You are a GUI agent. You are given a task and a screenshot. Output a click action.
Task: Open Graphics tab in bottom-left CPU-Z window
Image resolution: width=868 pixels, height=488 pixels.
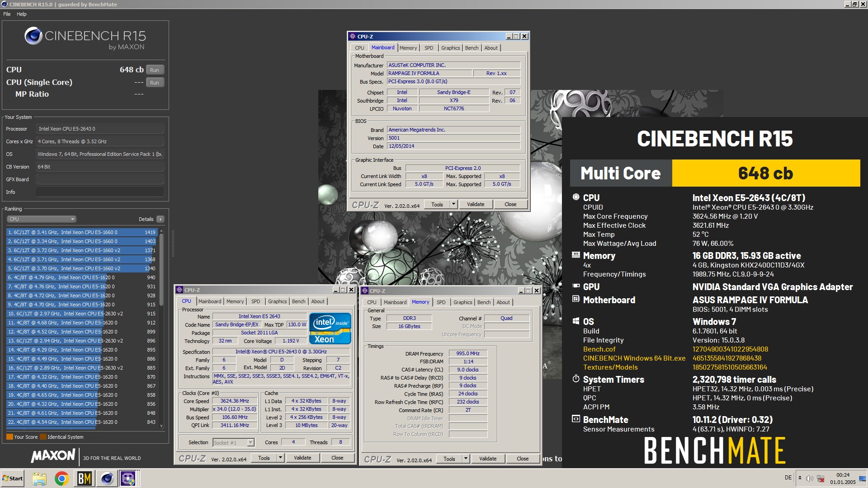click(277, 301)
